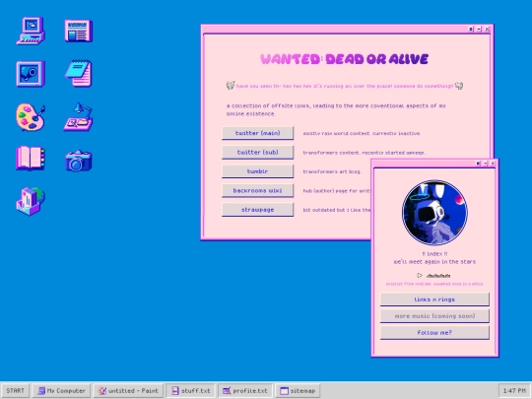This screenshot has width=532, height=399.
Task: Open the paint palette desktop icon
Action: pyautogui.click(x=31, y=117)
